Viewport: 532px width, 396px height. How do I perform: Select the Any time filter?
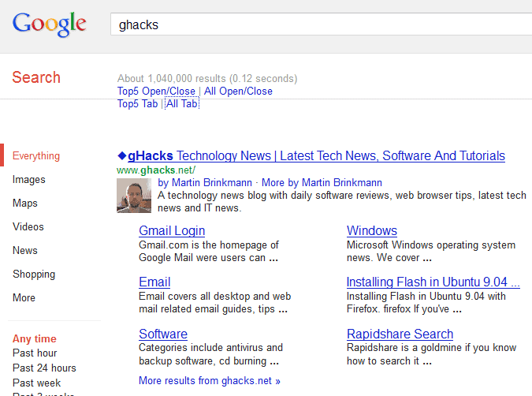pyautogui.click(x=35, y=338)
